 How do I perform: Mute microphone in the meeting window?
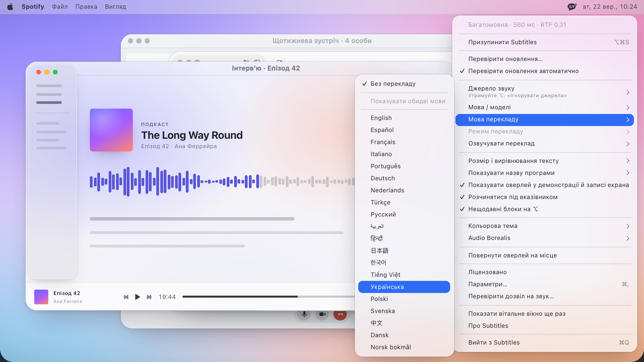(304, 314)
